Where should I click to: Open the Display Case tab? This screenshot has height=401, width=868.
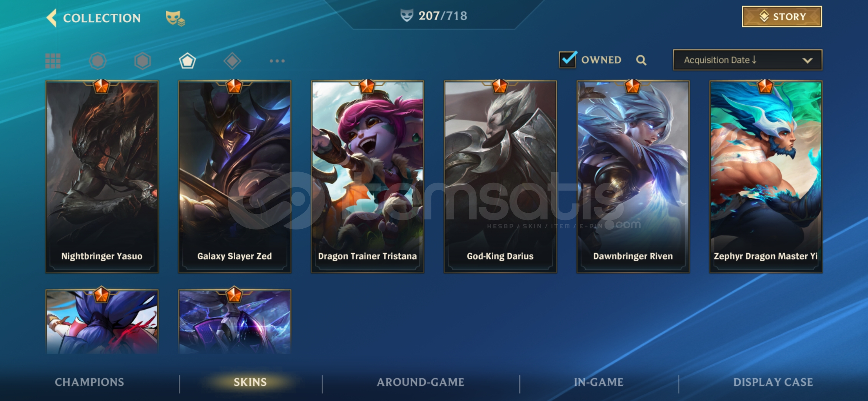click(773, 382)
